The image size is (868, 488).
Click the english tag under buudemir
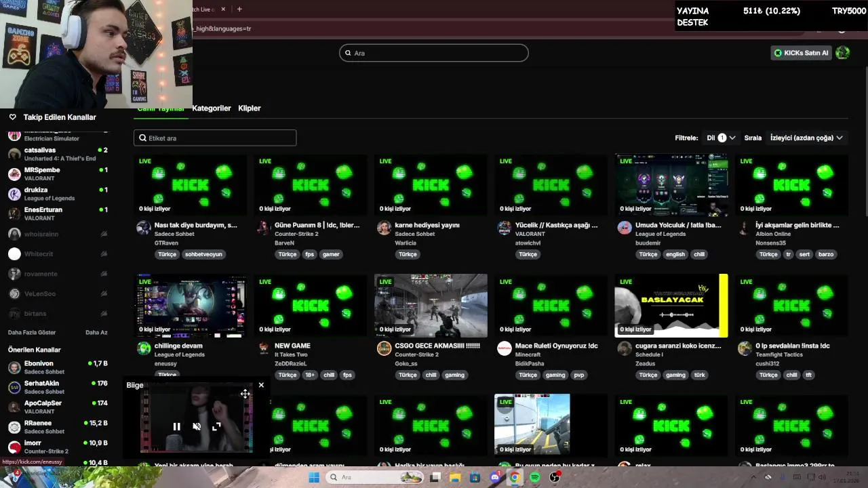pos(675,254)
